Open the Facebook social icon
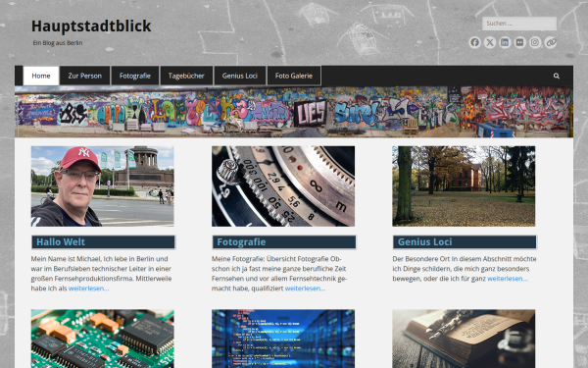 pyautogui.click(x=474, y=42)
